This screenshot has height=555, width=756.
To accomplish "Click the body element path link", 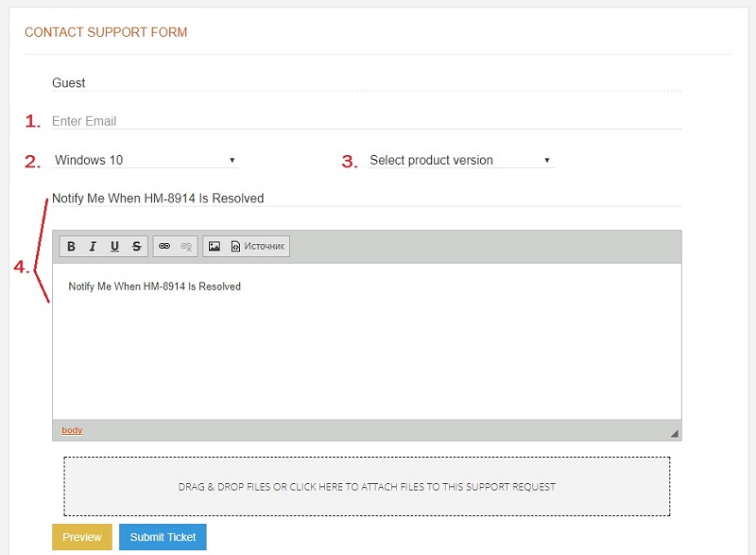I will [72, 430].
